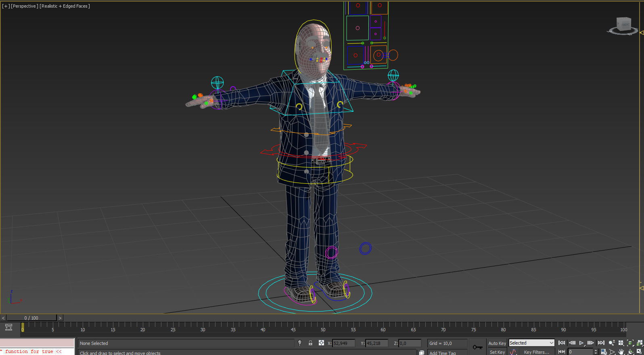This screenshot has width=644, height=355.
Task: Click the communication center icon near Add Time Tag
Action: [x=421, y=353]
